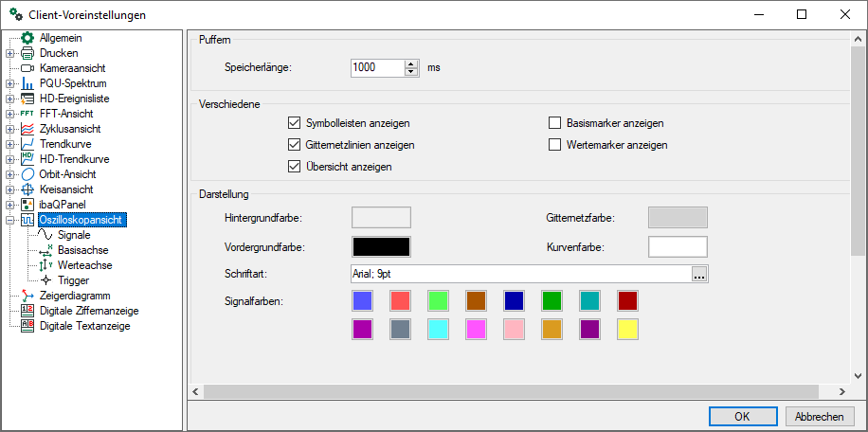Image resolution: width=868 pixels, height=432 pixels.
Task: Open font picker ellipsis beside Schriftart
Action: (x=699, y=275)
